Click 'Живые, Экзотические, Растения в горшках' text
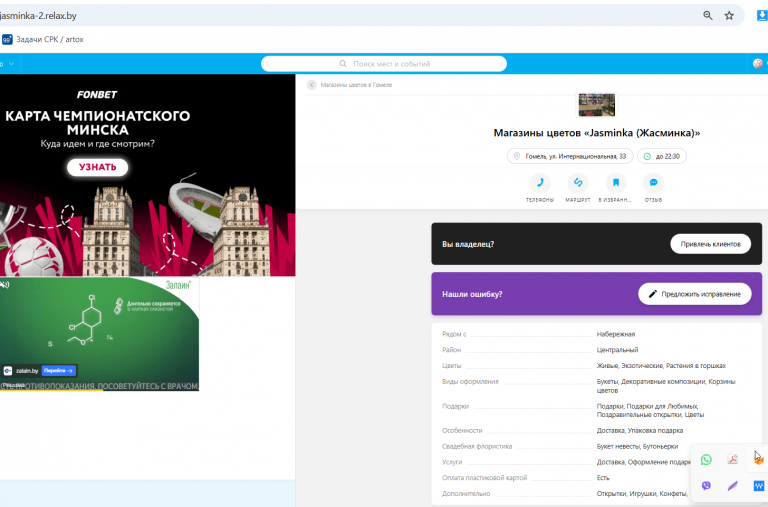 point(661,365)
